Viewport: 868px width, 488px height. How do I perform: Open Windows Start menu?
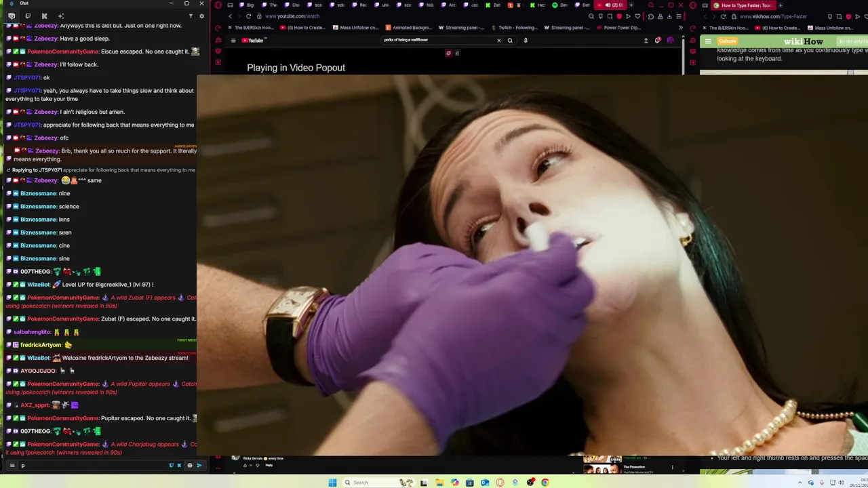(332, 483)
